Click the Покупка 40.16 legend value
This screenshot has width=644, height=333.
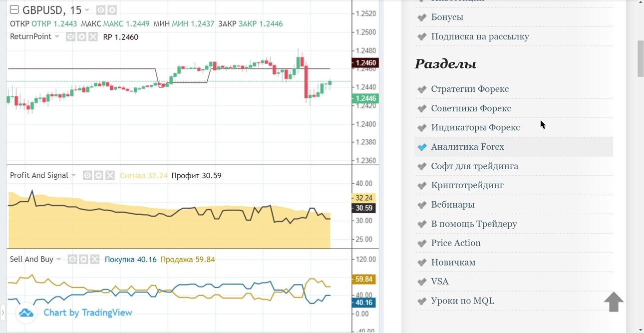(131, 260)
